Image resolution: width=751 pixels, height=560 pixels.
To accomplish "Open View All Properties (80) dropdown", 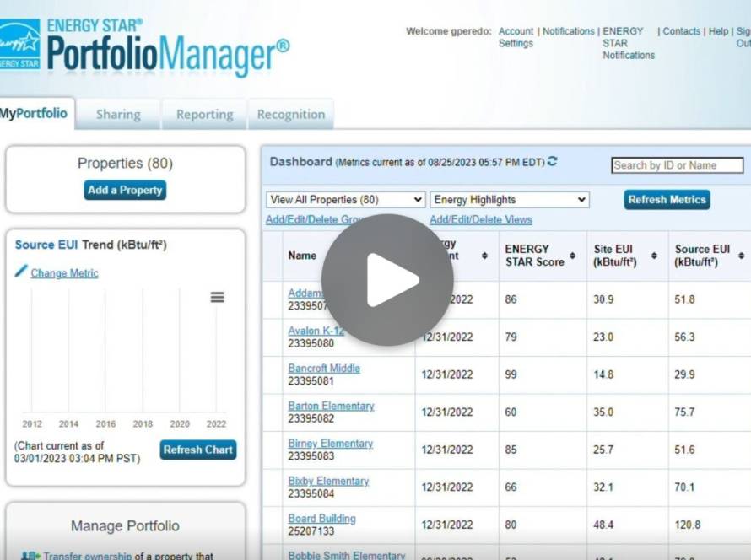I will 346,200.
